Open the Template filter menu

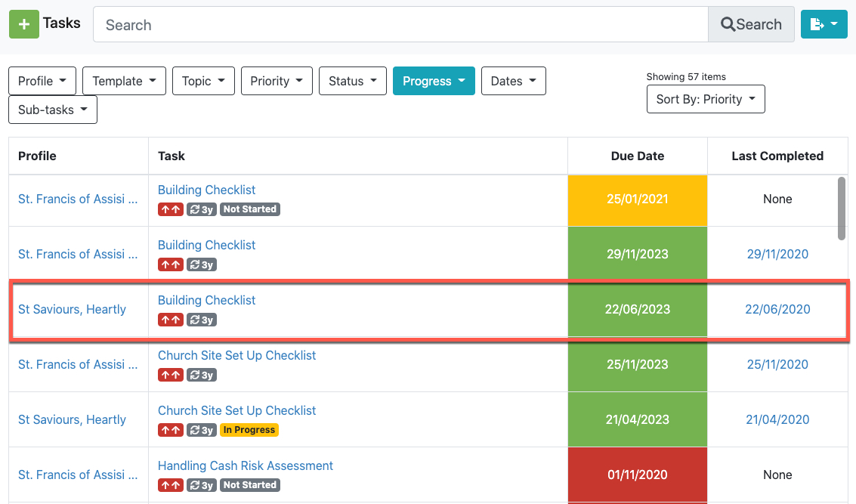(124, 81)
